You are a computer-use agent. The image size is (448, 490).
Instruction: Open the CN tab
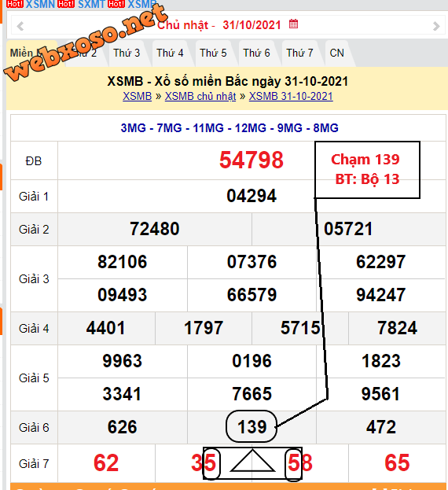click(x=337, y=53)
